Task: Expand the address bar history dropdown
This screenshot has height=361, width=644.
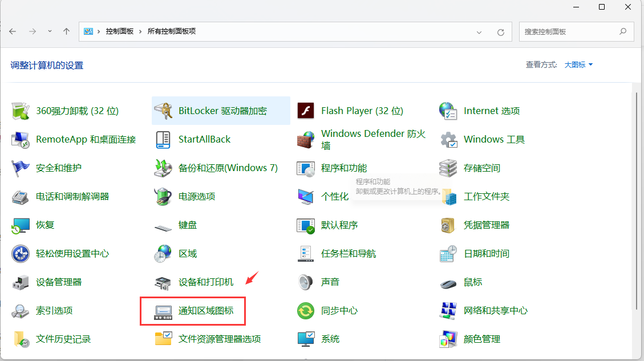Action: [479, 32]
